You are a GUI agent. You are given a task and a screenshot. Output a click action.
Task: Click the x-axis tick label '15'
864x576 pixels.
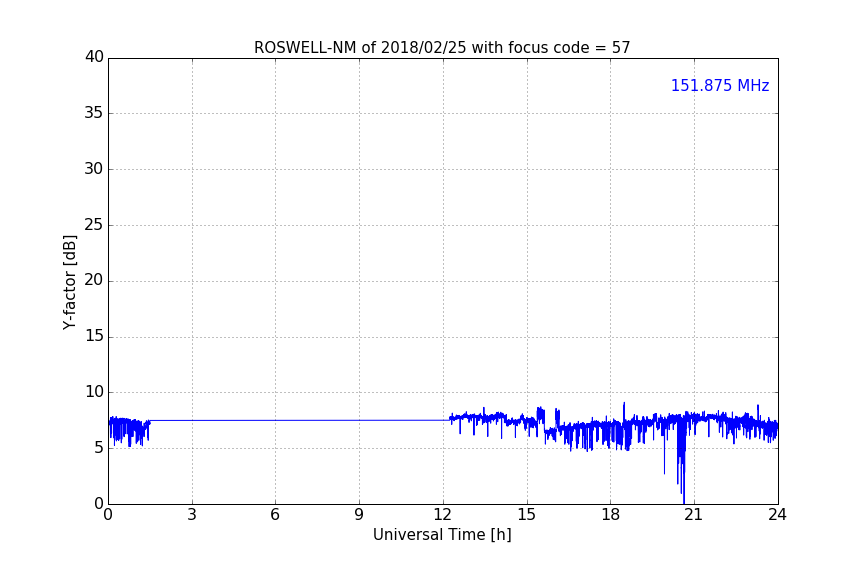point(526,515)
